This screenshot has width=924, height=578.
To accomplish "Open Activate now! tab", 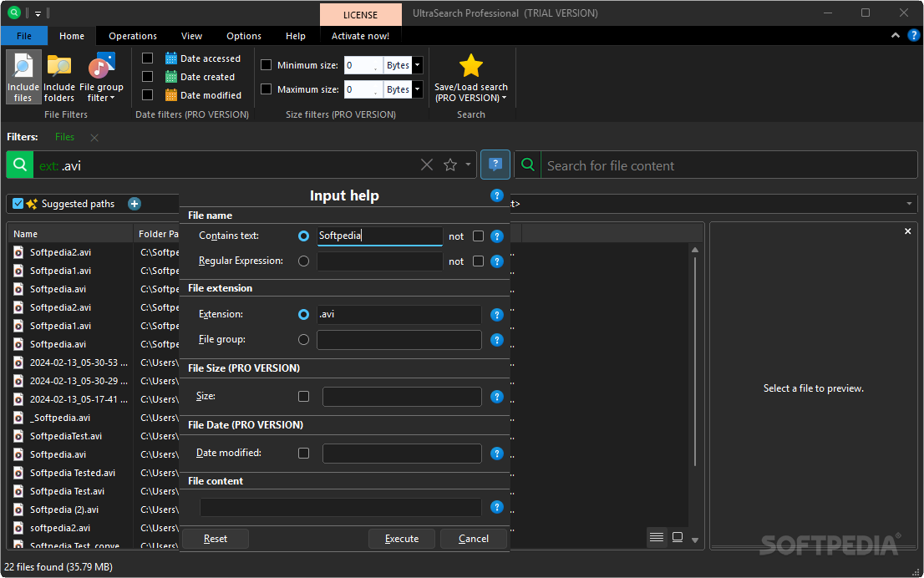I will [x=360, y=36].
